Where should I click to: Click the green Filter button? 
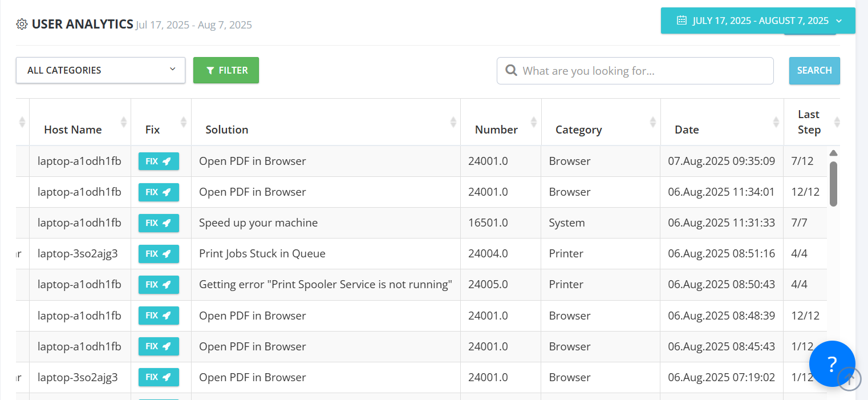pyautogui.click(x=226, y=70)
